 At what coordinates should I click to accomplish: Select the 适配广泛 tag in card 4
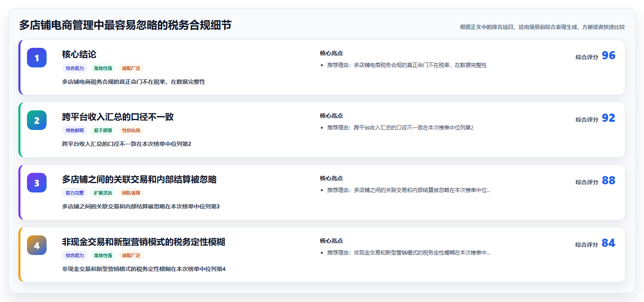[131, 255]
